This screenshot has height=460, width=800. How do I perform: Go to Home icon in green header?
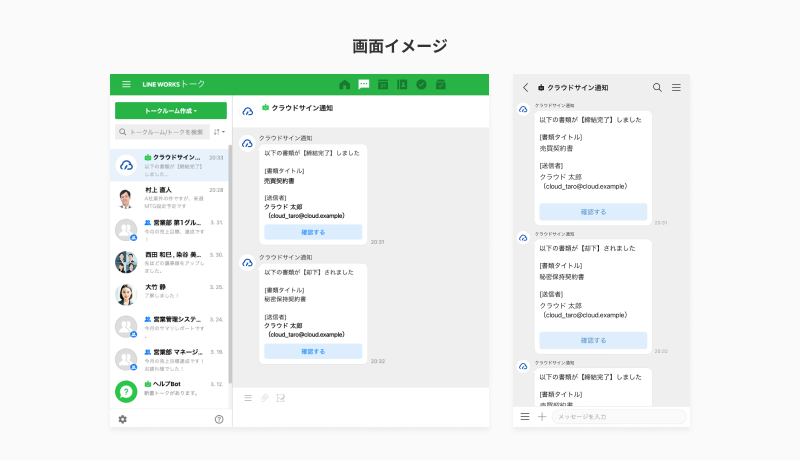tap(344, 84)
